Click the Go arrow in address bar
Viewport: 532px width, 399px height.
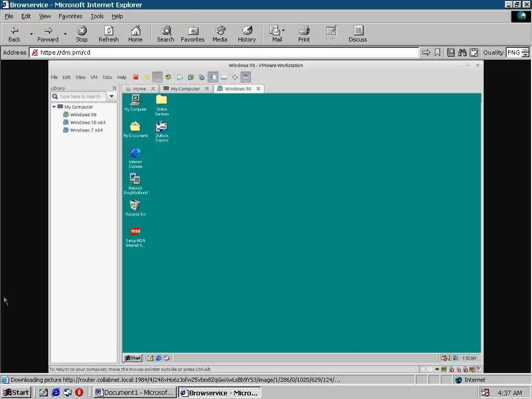(x=426, y=52)
